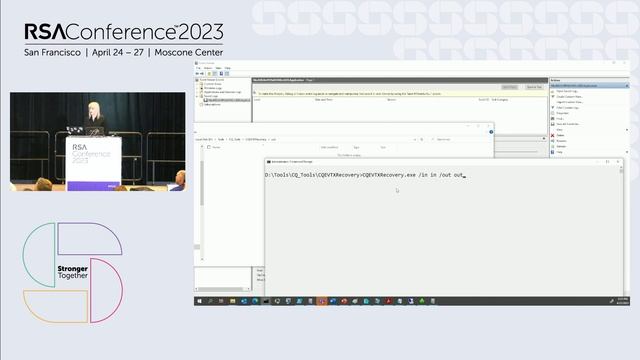Click Properties in Actions pane
Image resolution: width=640 pixels, height=360 pixels.
pos(562,113)
